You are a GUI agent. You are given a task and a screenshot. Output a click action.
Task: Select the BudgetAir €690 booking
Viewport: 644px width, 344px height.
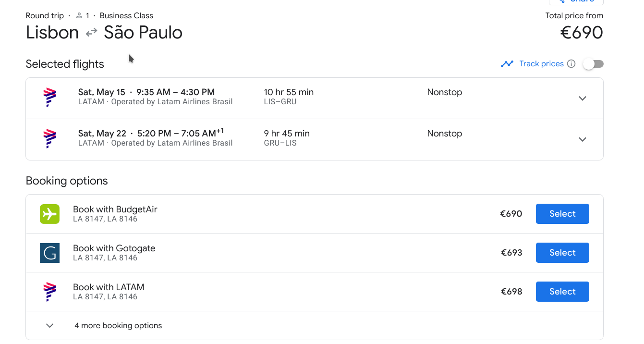(x=562, y=214)
